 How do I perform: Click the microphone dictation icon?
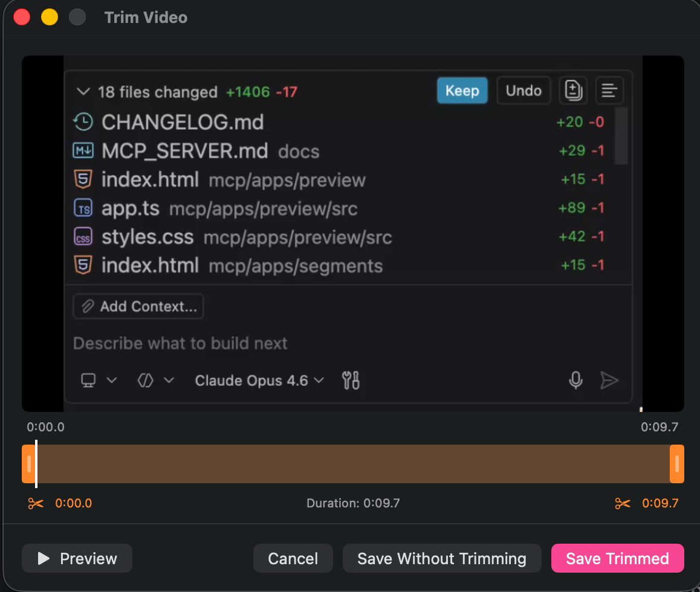coord(575,381)
